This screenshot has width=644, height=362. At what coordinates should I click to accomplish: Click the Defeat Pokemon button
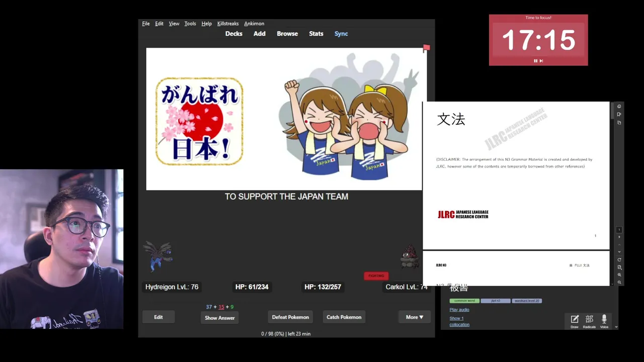(x=290, y=317)
